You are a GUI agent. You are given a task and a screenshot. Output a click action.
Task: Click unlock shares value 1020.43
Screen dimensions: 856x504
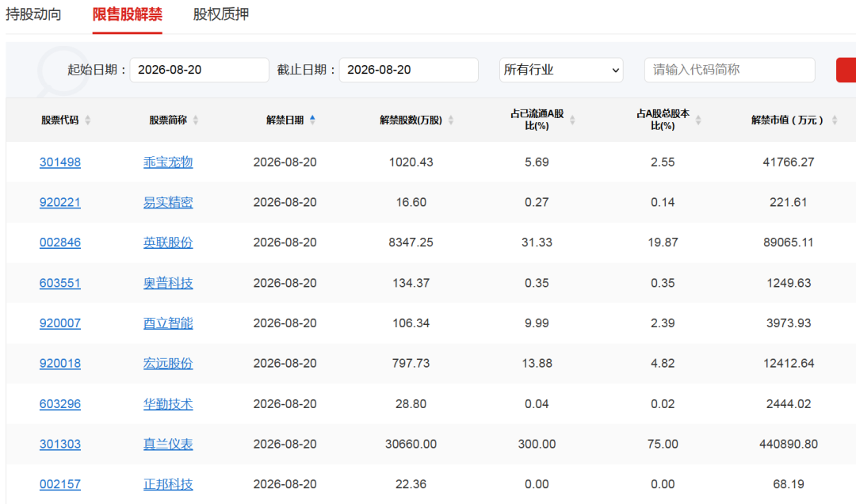[411, 162]
